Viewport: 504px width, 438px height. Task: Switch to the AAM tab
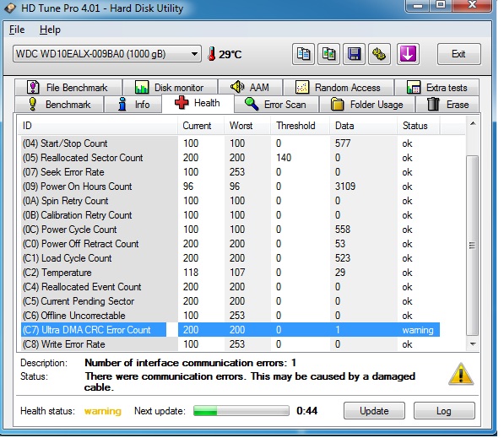pos(251,87)
